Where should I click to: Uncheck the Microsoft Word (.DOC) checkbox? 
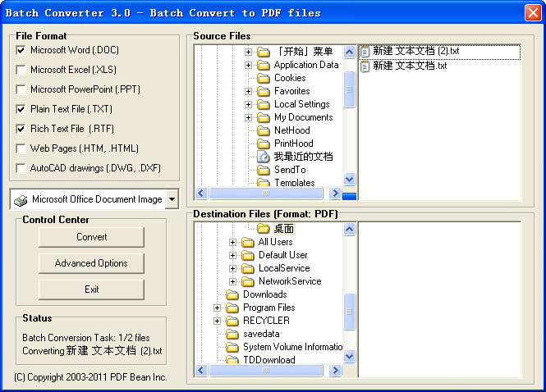click(x=21, y=50)
